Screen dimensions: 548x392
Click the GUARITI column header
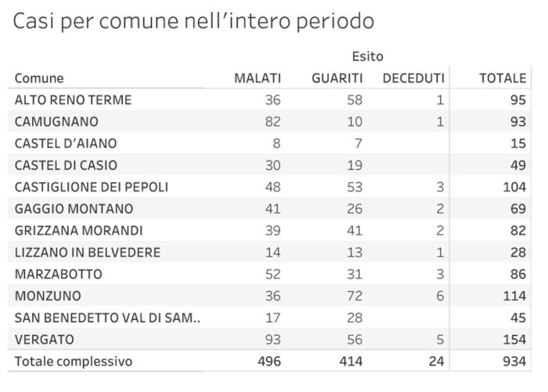point(337,78)
